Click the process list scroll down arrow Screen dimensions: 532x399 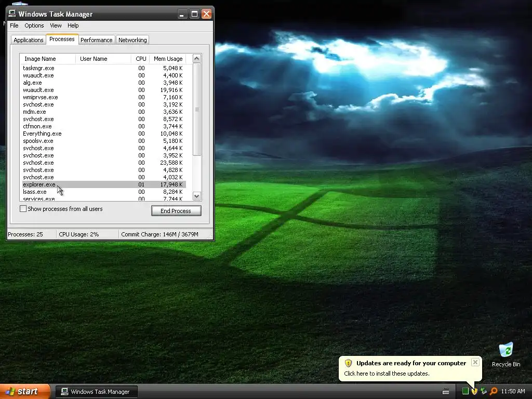click(x=196, y=196)
